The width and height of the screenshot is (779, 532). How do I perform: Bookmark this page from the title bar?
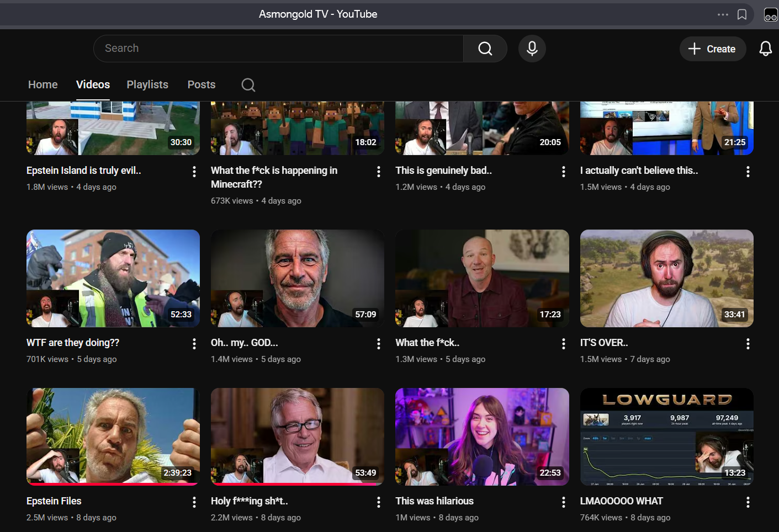742,14
